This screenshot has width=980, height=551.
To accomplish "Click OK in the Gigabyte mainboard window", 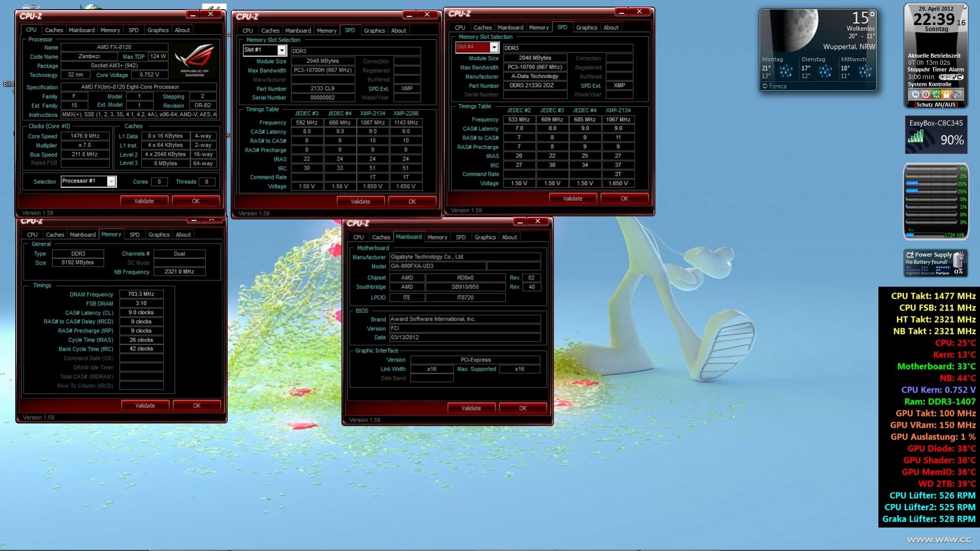I will (523, 408).
